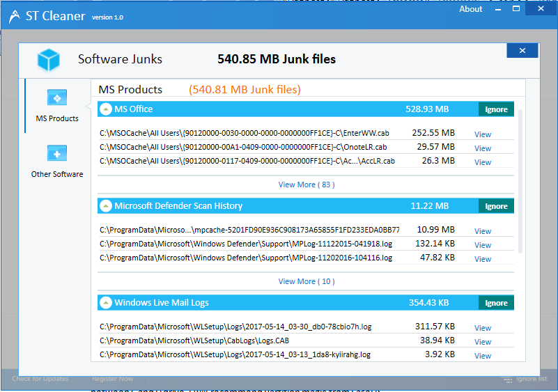Open the About menu
The image size is (558, 392).
pyautogui.click(x=471, y=9)
